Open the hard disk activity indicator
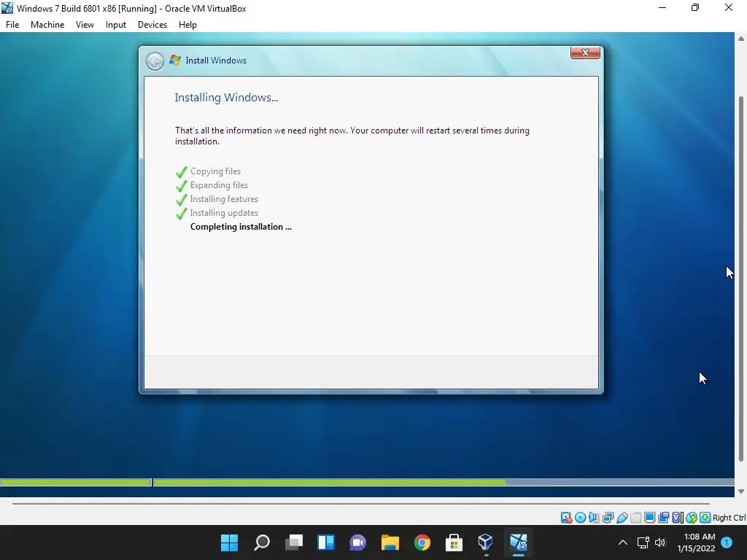This screenshot has width=747, height=560. [x=566, y=518]
